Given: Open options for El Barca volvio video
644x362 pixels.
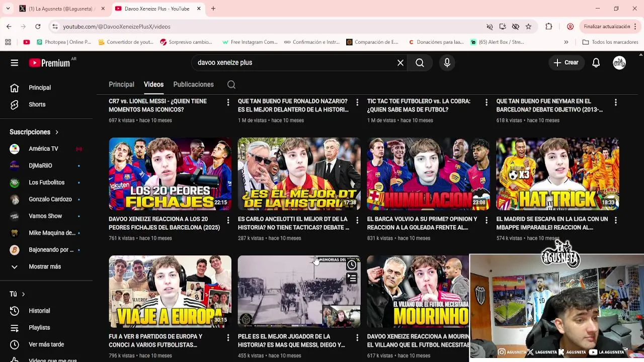Looking at the screenshot, I should (x=486, y=220).
